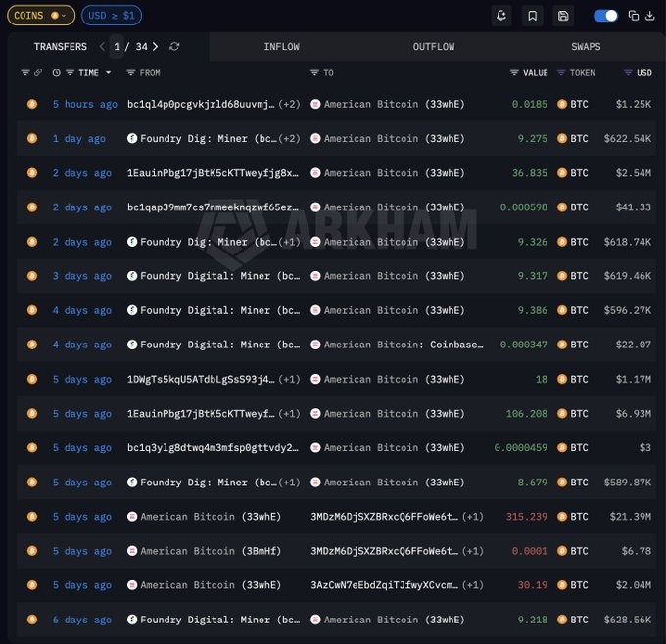
Task: Click the download icon in the top-right corner
Action: click(650, 16)
